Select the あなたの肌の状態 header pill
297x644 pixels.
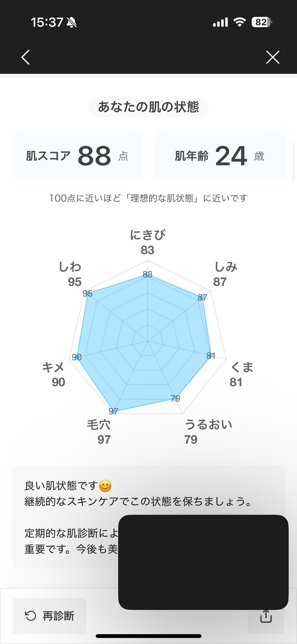pos(148,107)
